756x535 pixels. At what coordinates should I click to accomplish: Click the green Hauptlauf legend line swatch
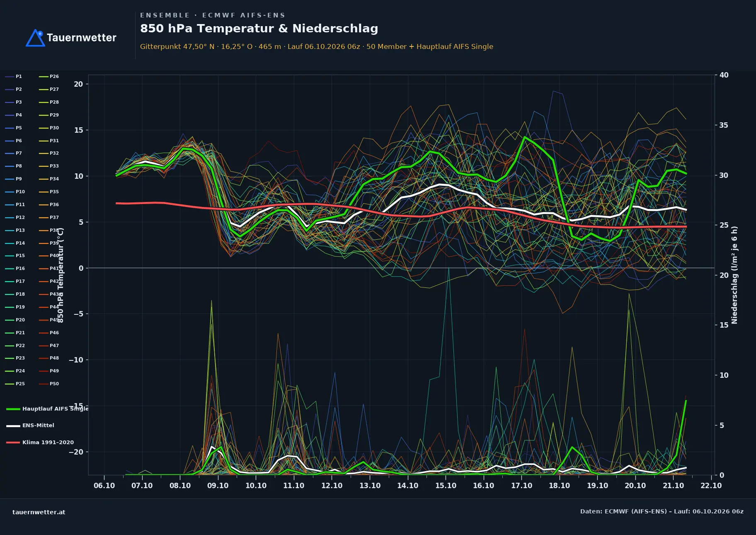[13, 409]
